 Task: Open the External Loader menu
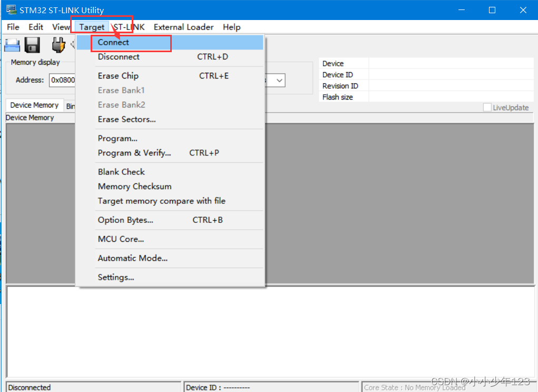[x=183, y=27]
